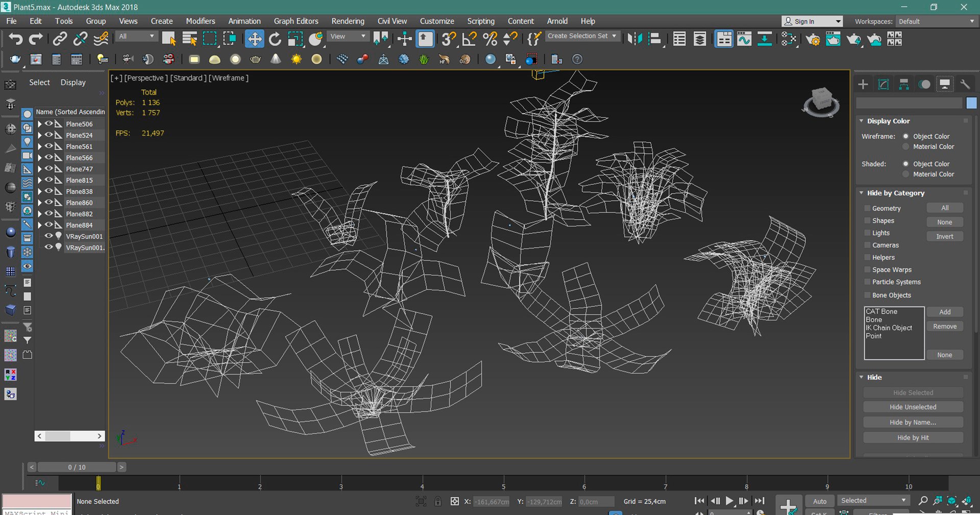Viewport: 980px width, 515px height.
Task: Collapse the Display Color rollout
Action: 862,121
